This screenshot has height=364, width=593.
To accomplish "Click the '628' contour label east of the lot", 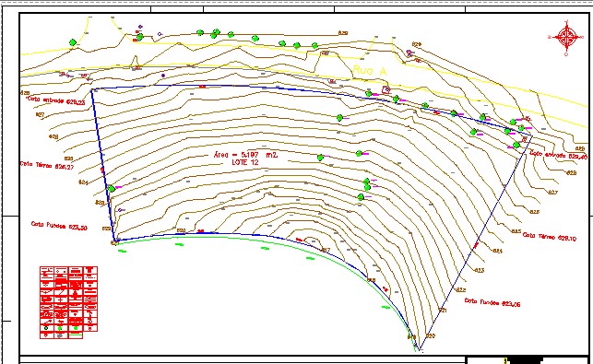I will tap(572, 172).
